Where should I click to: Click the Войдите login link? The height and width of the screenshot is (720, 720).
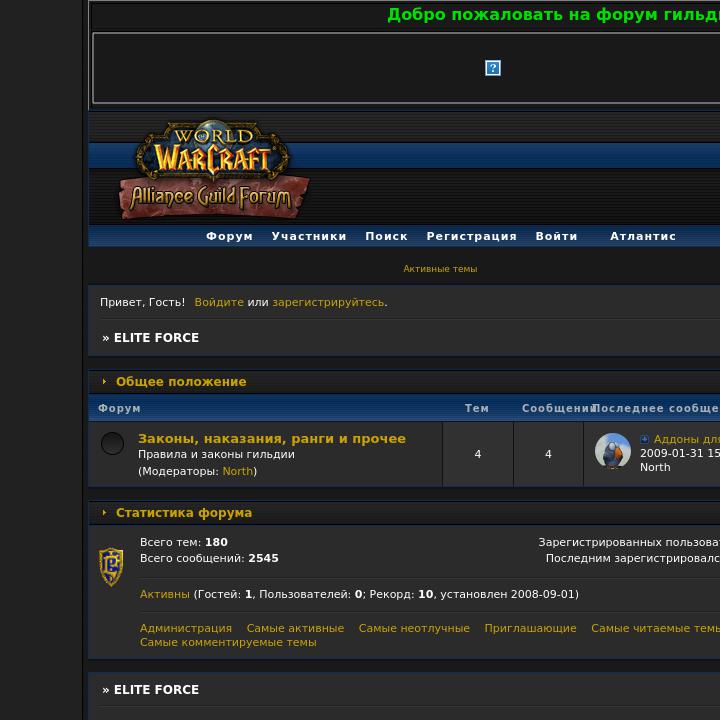coord(219,302)
